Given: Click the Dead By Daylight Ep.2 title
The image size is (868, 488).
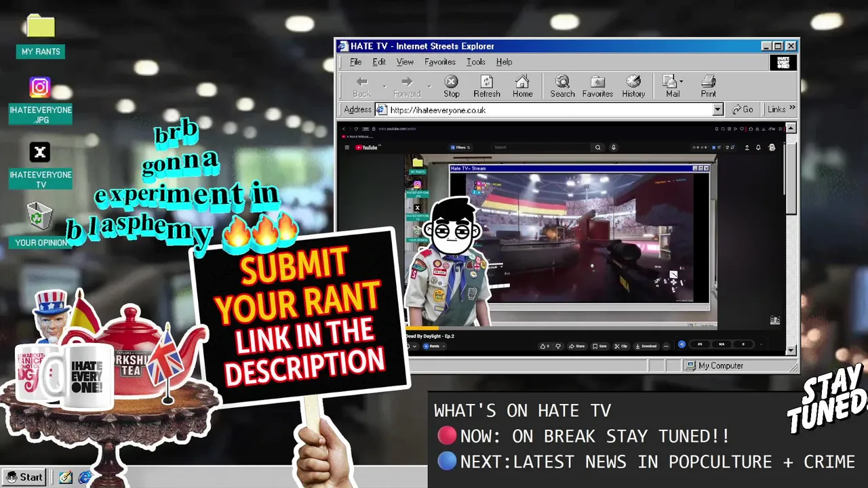Looking at the screenshot, I should point(430,336).
